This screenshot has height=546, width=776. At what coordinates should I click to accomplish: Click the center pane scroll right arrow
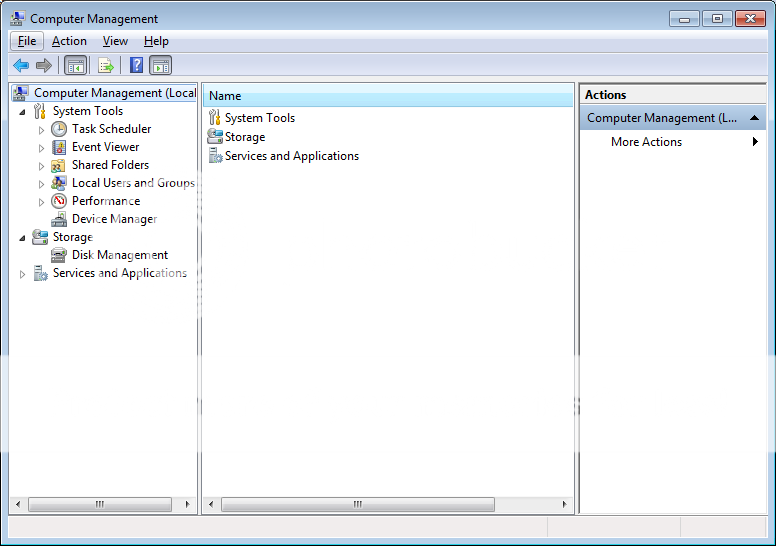click(x=564, y=504)
